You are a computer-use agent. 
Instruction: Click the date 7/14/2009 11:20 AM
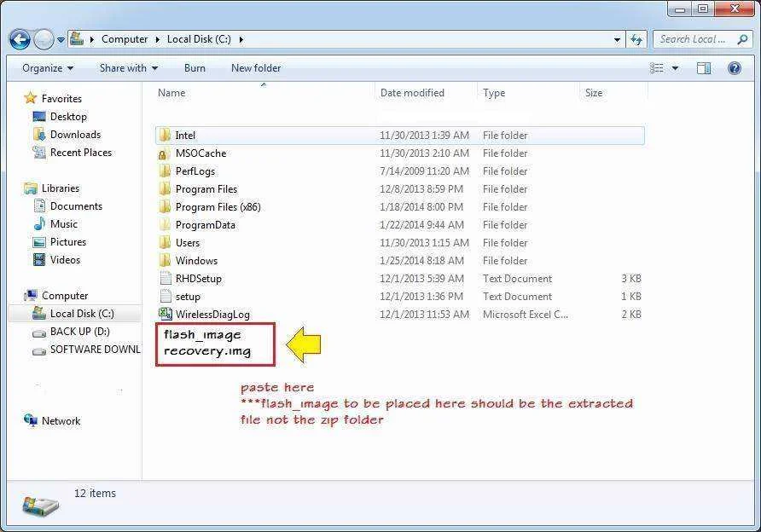tap(424, 171)
